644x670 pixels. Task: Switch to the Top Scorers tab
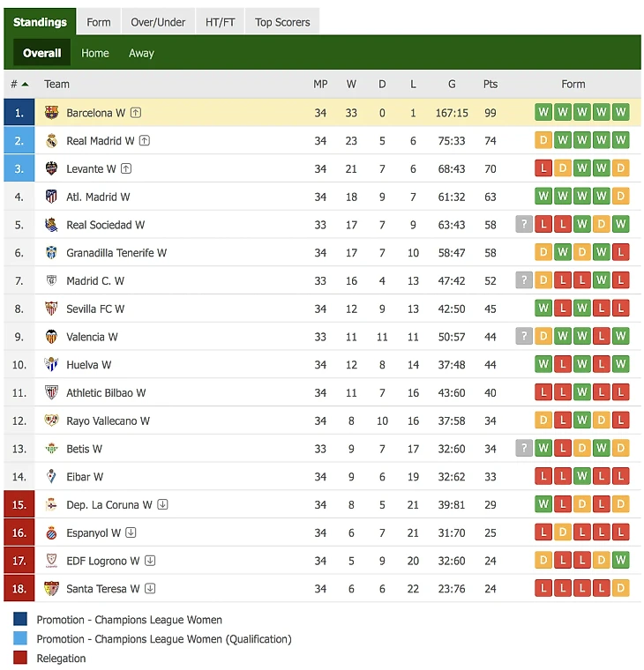(282, 22)
